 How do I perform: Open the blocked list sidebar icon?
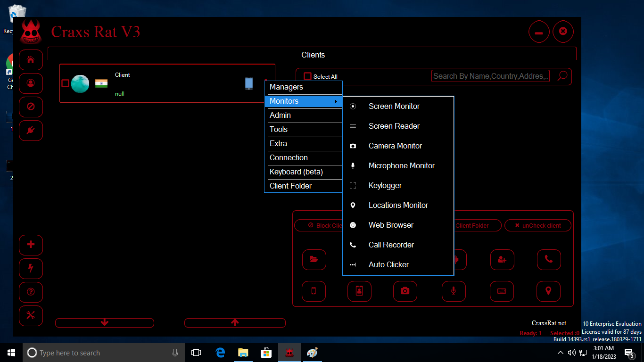pyautogui.click(x=31, y=107)
